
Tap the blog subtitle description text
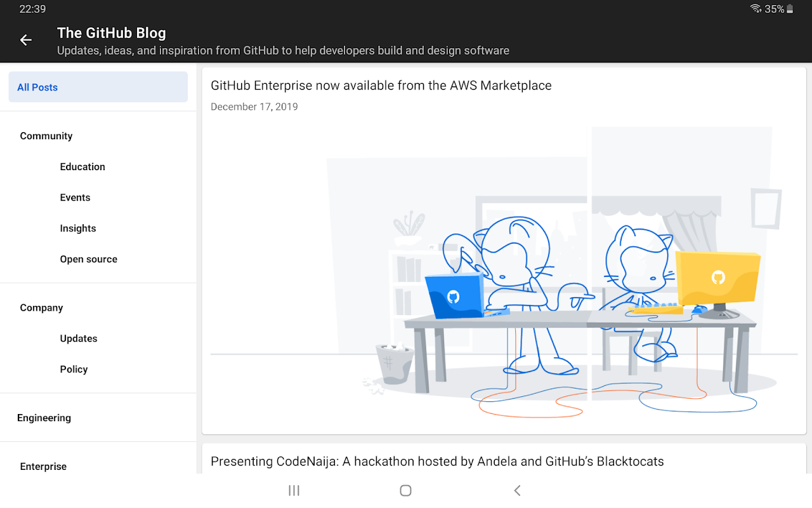283,51
